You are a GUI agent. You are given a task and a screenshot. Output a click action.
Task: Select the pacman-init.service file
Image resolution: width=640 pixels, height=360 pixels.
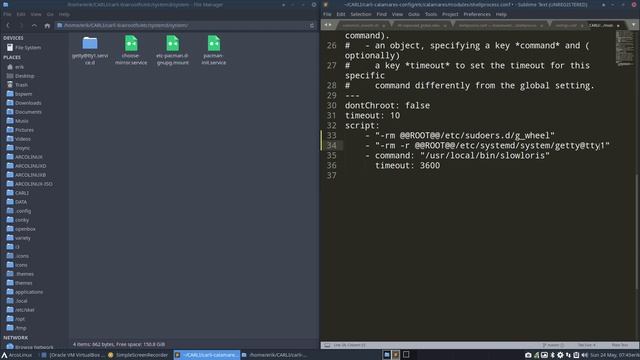tap(213, 51)
